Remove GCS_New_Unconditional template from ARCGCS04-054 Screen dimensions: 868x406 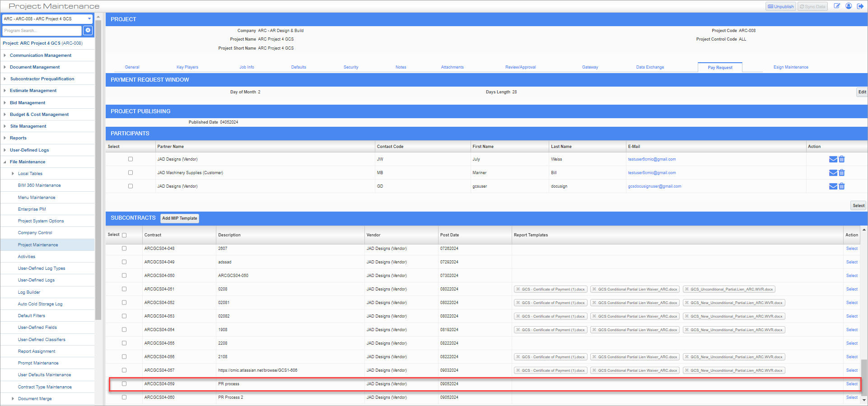click(x=686, y=330)
